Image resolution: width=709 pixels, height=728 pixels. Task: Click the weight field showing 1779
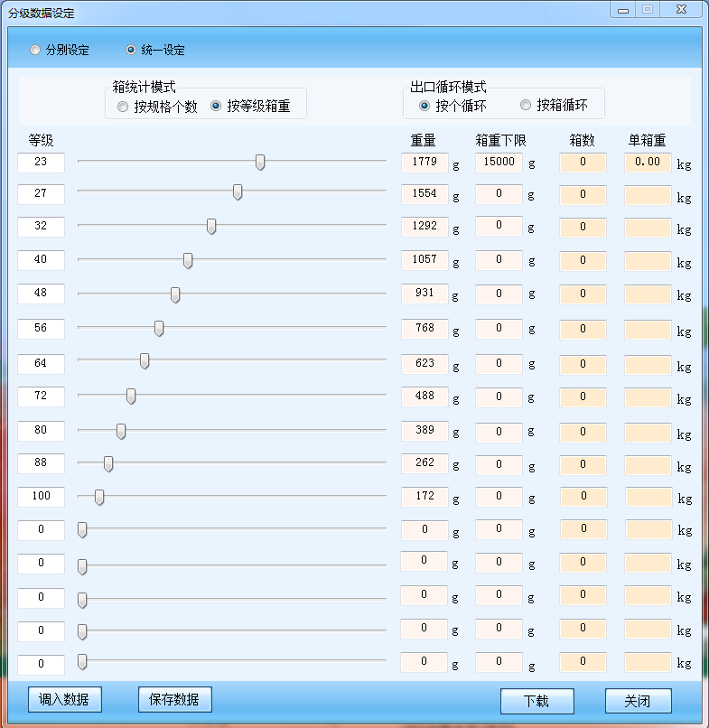[424, 163]
